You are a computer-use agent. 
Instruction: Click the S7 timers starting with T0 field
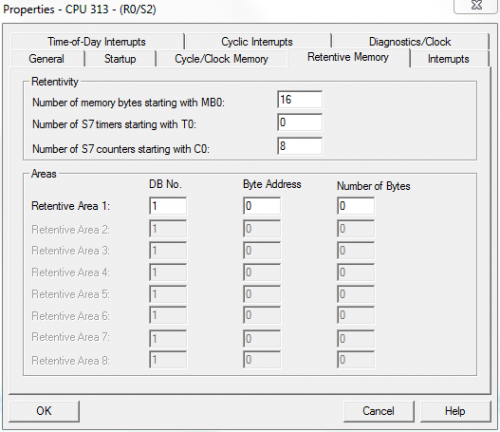coord(300,122)
